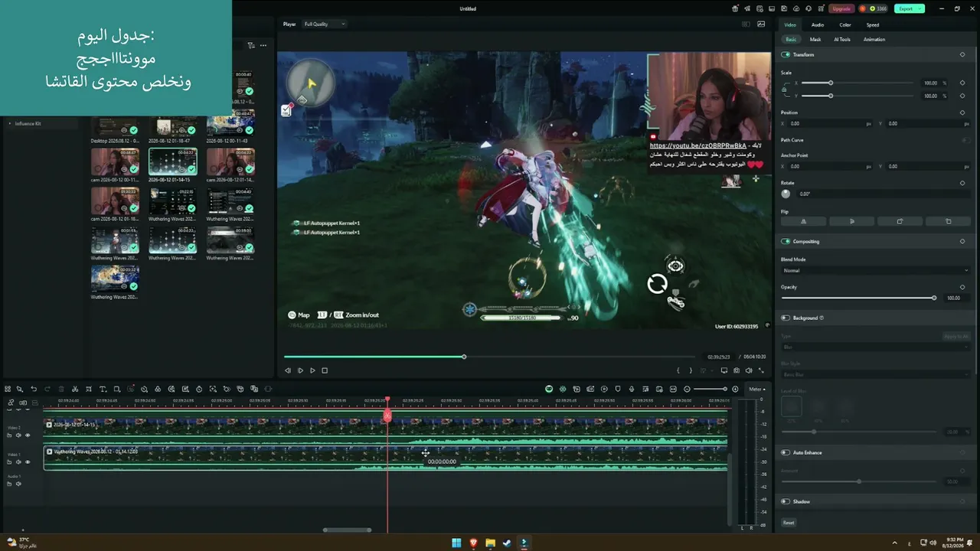The height and width of the screenshot is (551, 980).
Task: Switch to the Speed tab
Action: point(873,24)
